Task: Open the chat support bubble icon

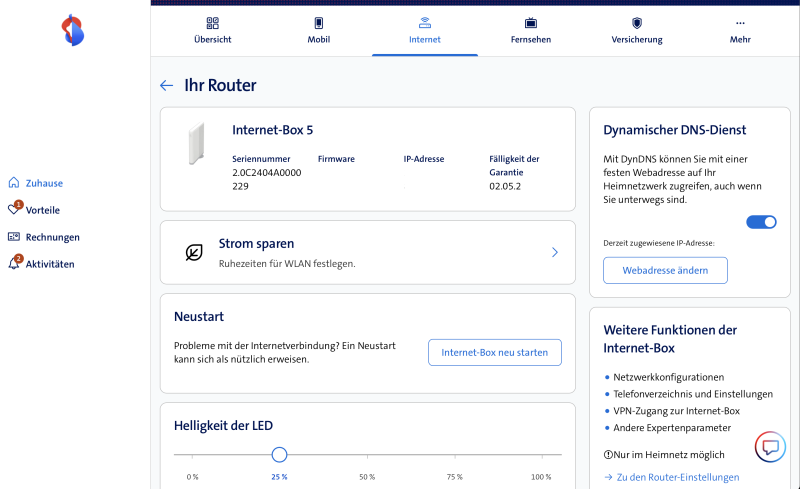Action: coord(769,448)
